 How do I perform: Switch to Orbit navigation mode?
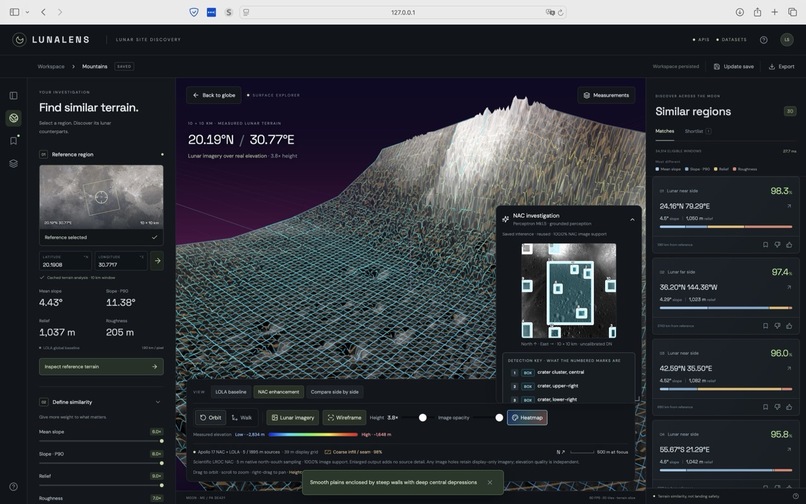210,418
